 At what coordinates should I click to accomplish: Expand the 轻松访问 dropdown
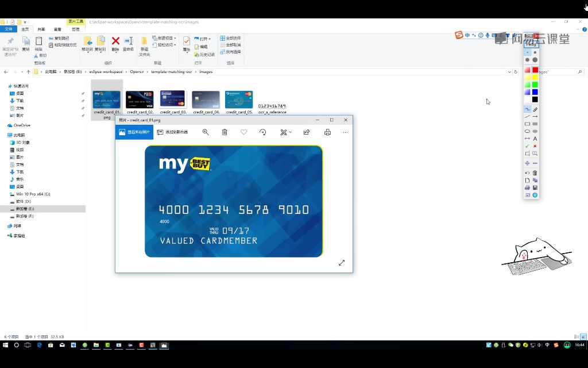pyautogui.click(x=164, y=45)
